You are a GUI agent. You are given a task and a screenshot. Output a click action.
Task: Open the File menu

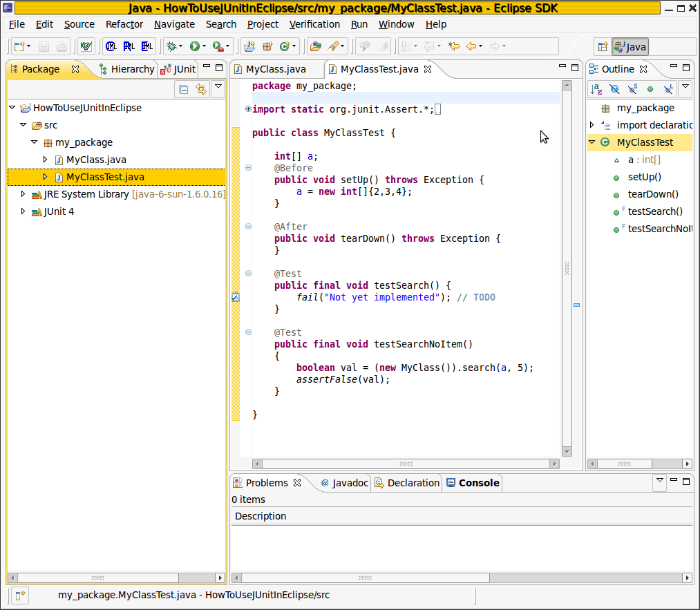(17, 25)
